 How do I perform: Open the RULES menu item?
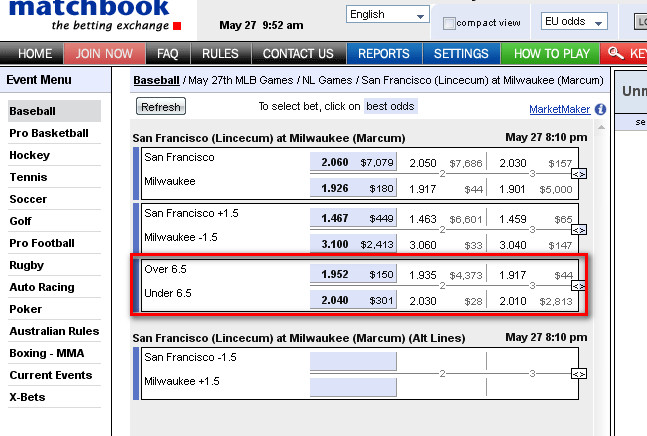click(220, 54)
